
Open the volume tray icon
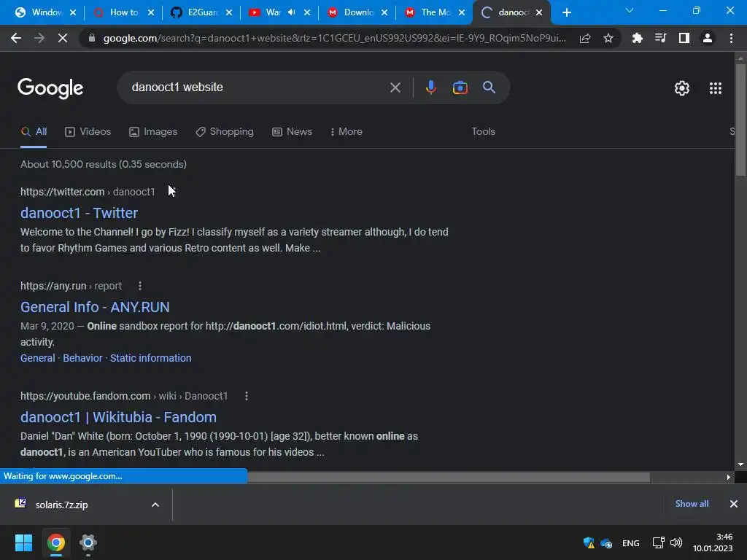tap(676, 542)
